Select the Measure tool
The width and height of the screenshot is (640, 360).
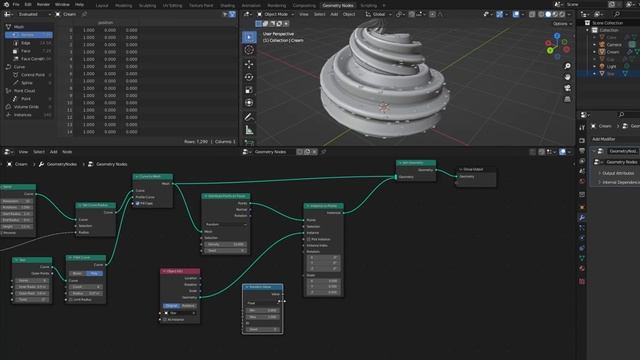pyautogui.click(x=249, y=130)
